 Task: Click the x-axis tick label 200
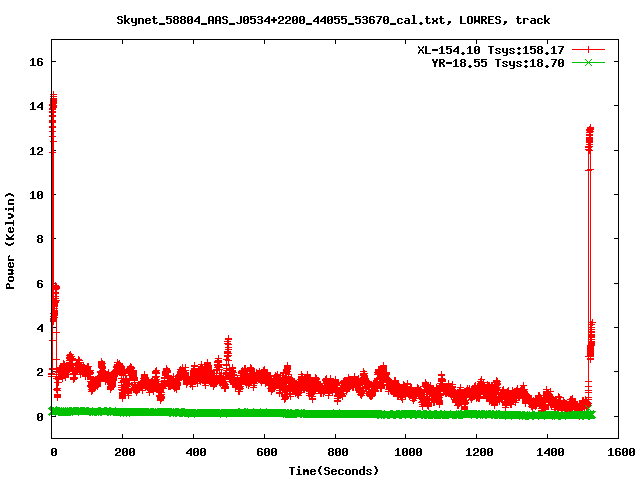[x=124, y=452]
